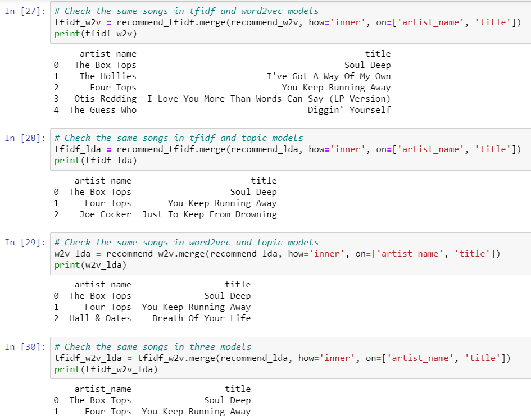The width and height of the screenshot is (531, 420).
Task: Click "Four Tops" in the In [29] output
Action: (x=108, y=307)
